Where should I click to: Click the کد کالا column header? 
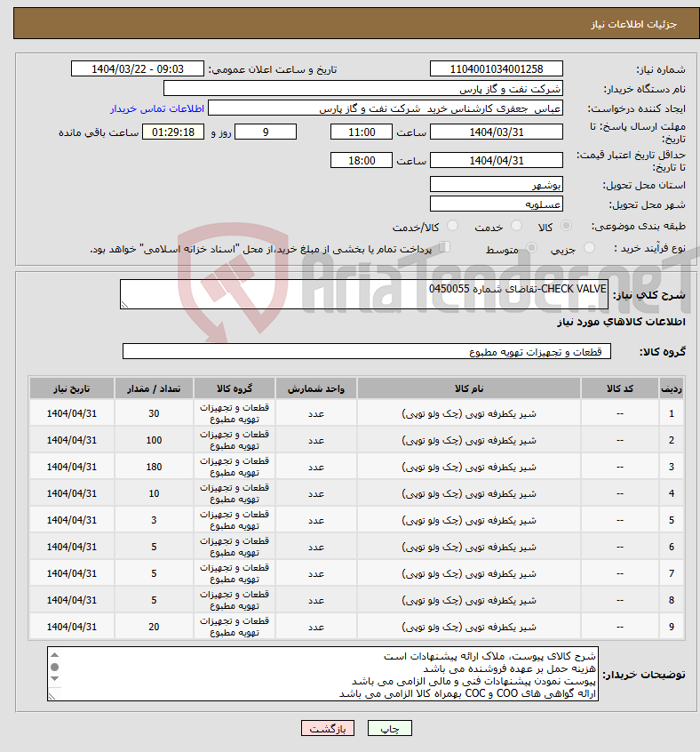tap(620, 388)
